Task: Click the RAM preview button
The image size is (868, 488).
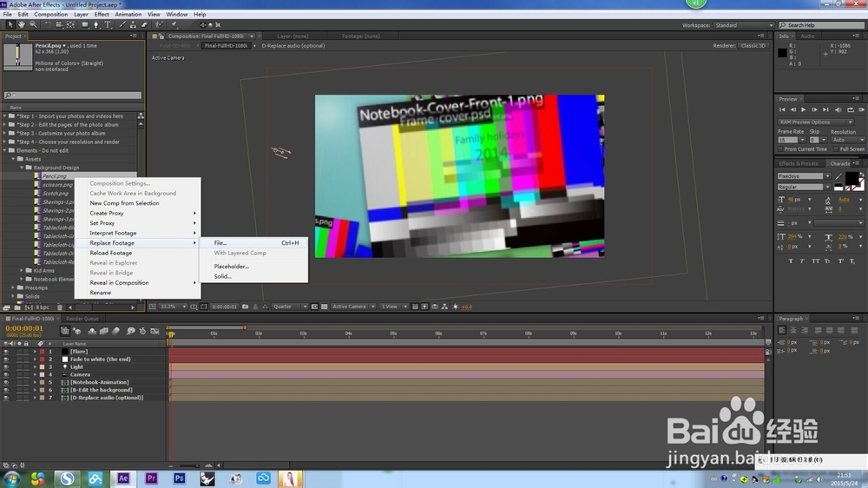Action: tap(861, 109)
